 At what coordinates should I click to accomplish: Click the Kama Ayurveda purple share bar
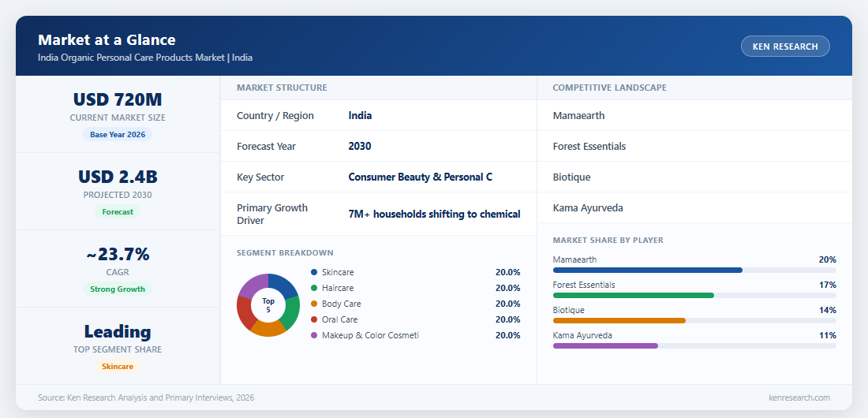coord(605,346)
